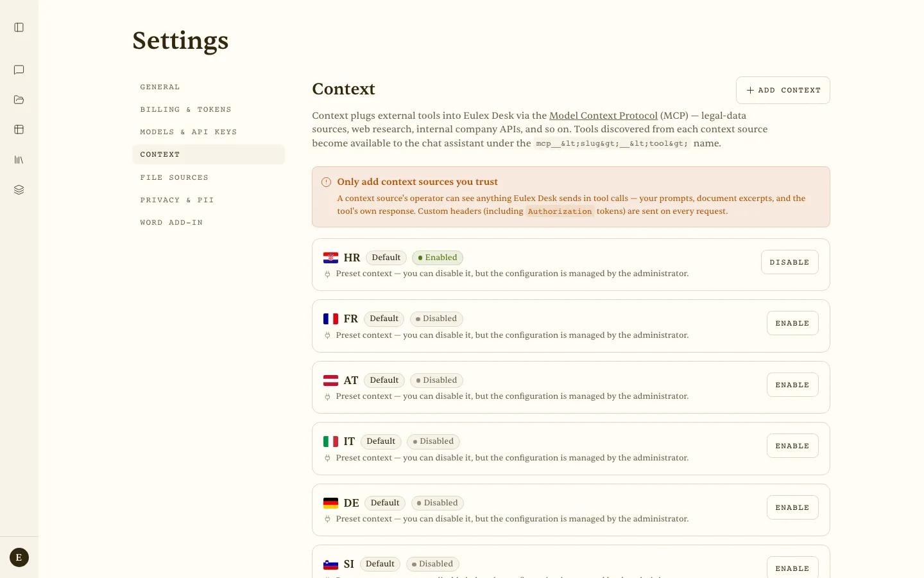The height and width of the screenshot is (578, 924).
Task: Enable the DE context
Action: click(x=792, y=507)
